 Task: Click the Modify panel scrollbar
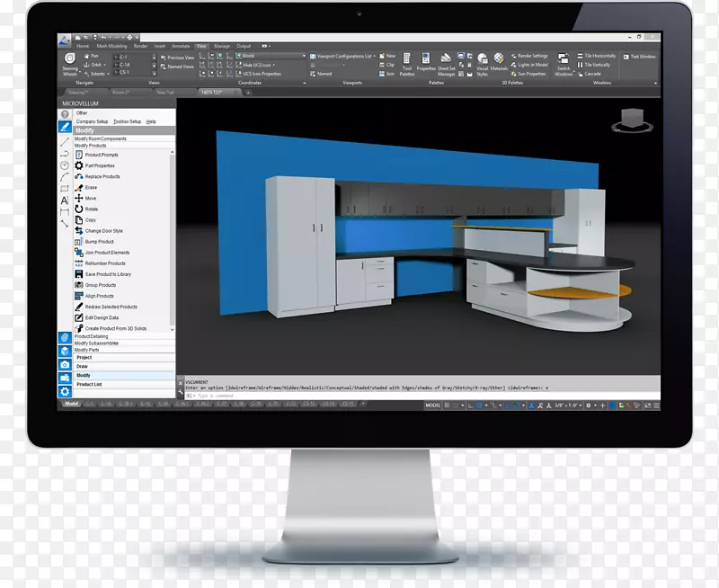173,234
